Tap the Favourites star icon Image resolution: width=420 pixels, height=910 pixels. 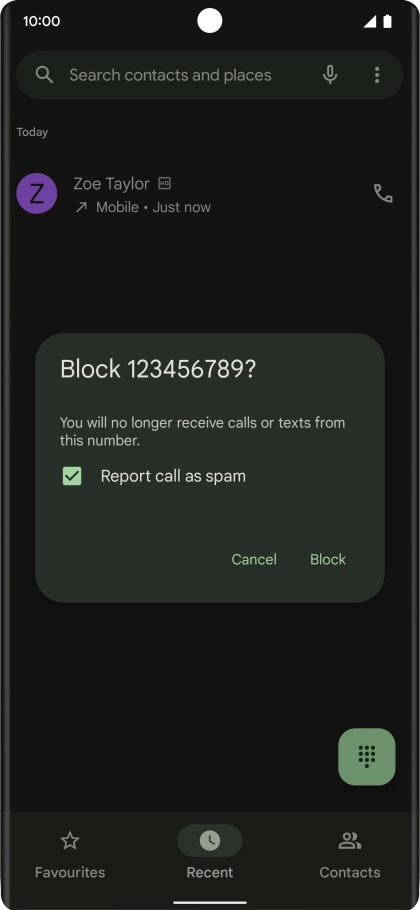pyautogui.click(x=70, y=840)
